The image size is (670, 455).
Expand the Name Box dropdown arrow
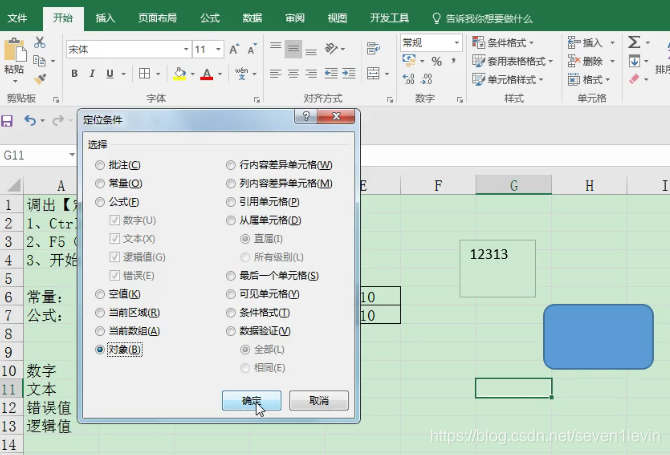[72, 155]
